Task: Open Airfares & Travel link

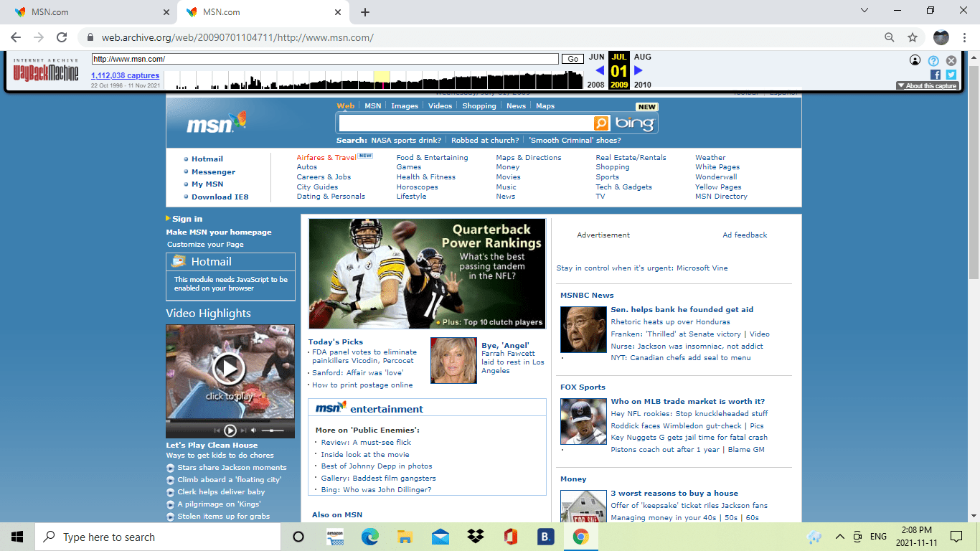Action: tap(326, 157)
